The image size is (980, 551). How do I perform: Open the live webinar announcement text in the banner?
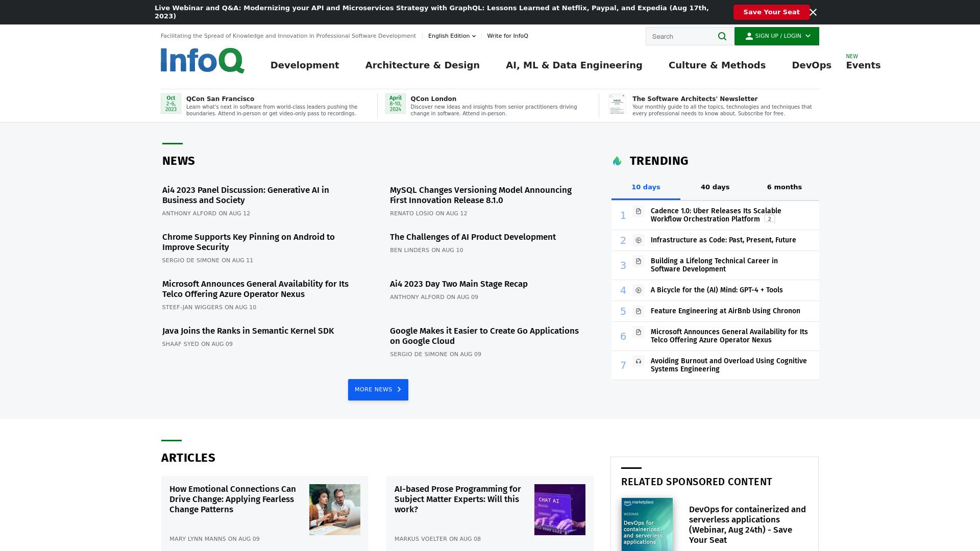click(432, 12)
